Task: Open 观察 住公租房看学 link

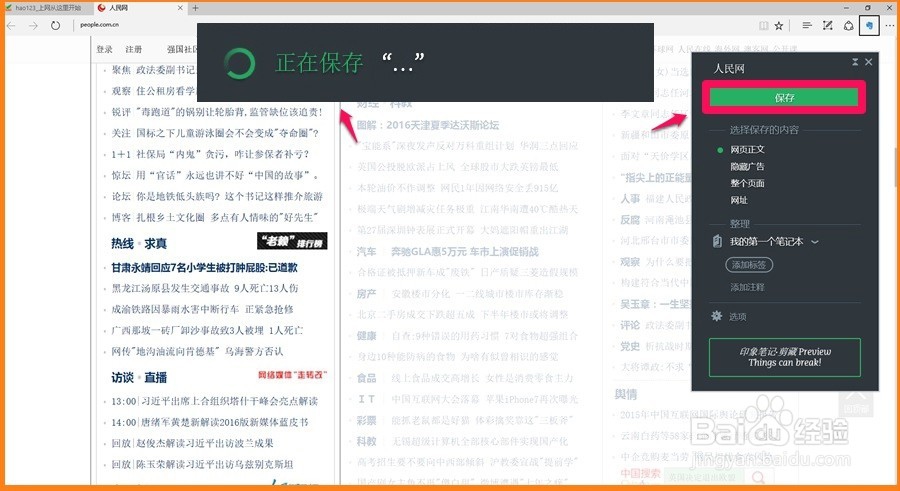Action: click(154, 91)
